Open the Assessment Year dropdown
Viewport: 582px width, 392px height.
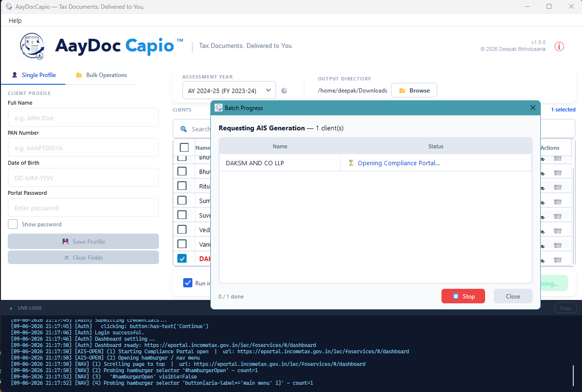[229, 91]
